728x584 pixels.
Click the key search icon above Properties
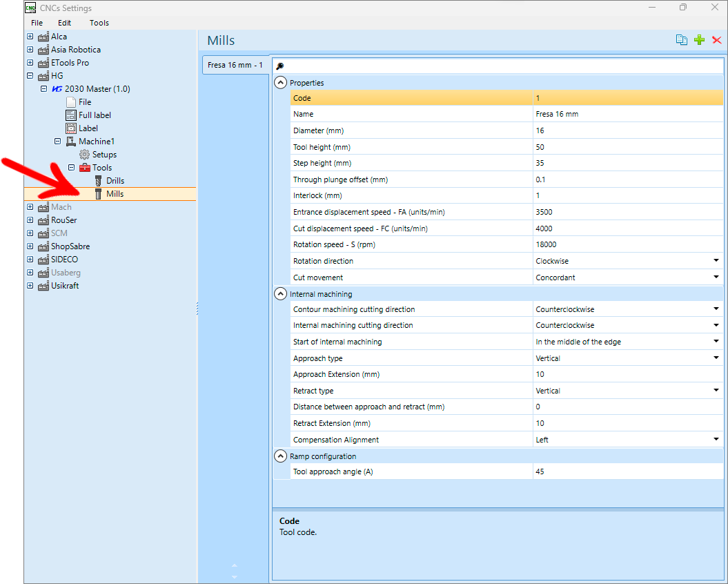pos(280,66)
